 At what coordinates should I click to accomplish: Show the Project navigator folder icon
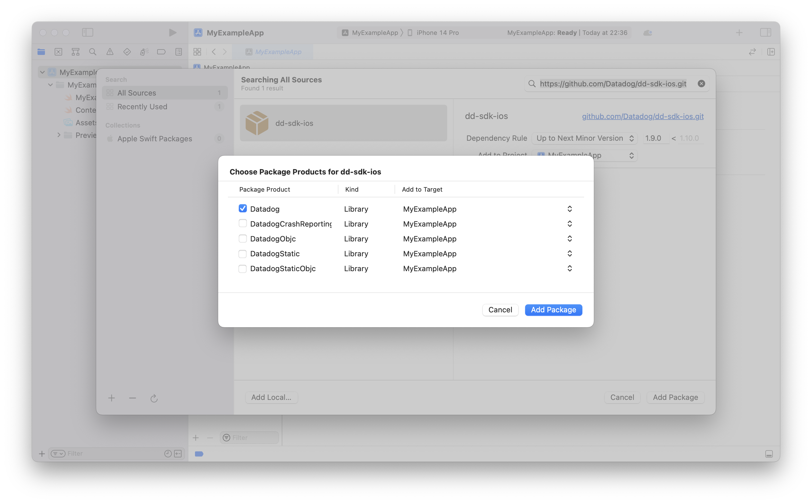coord(41,52)
